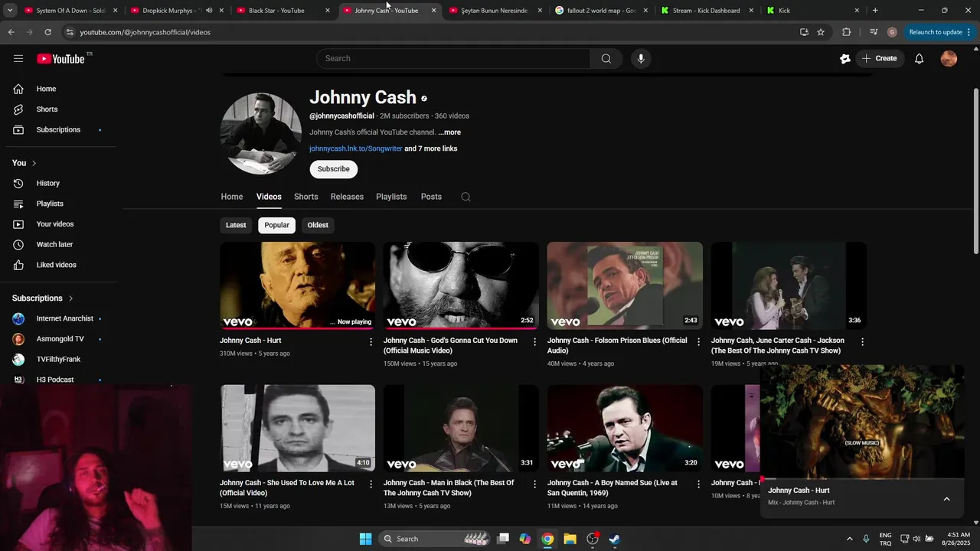Image resolution: width=980 pixels, height=551 pixels.
Task: Switch to Black Star - YouTube browser tab
Action: coord(283,11)
